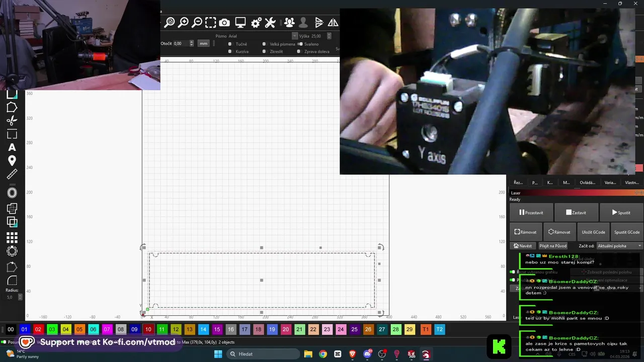Screen dimensions: 644x362
Task: Switch to the Varia... tab
Action: click(x=610, y=183)
